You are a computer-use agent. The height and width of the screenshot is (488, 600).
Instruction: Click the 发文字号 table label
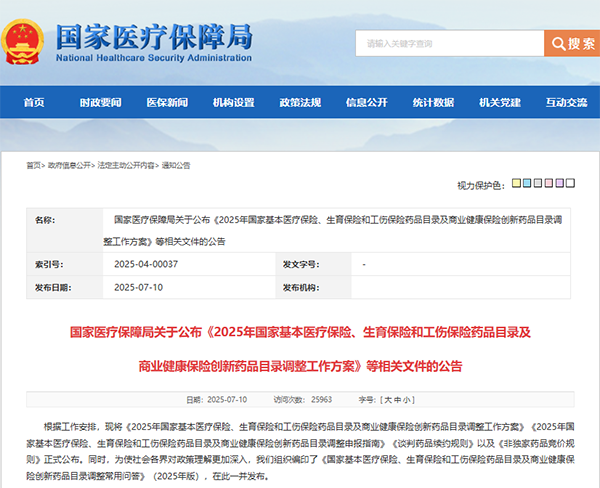[x=301, y=264]
